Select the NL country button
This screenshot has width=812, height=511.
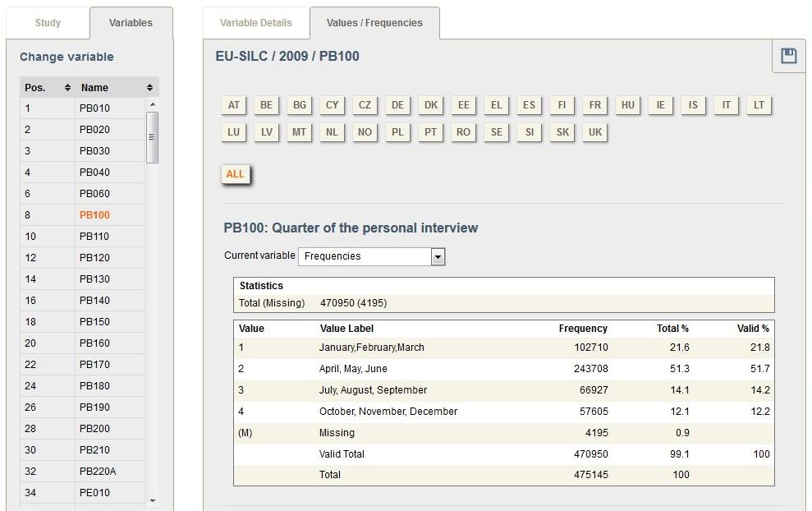332,131
